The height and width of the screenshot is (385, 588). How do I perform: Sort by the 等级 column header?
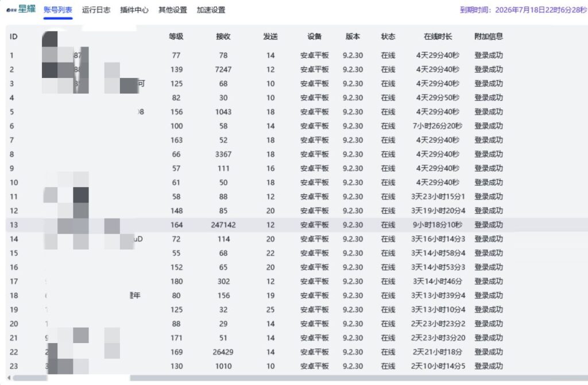click(x=176, y=36)
